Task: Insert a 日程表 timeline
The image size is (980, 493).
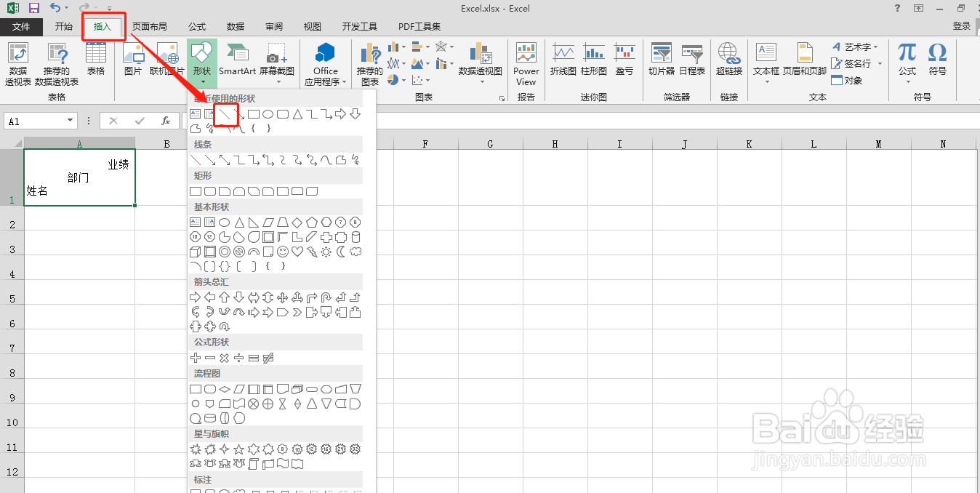Action: (x=692, y=59)
